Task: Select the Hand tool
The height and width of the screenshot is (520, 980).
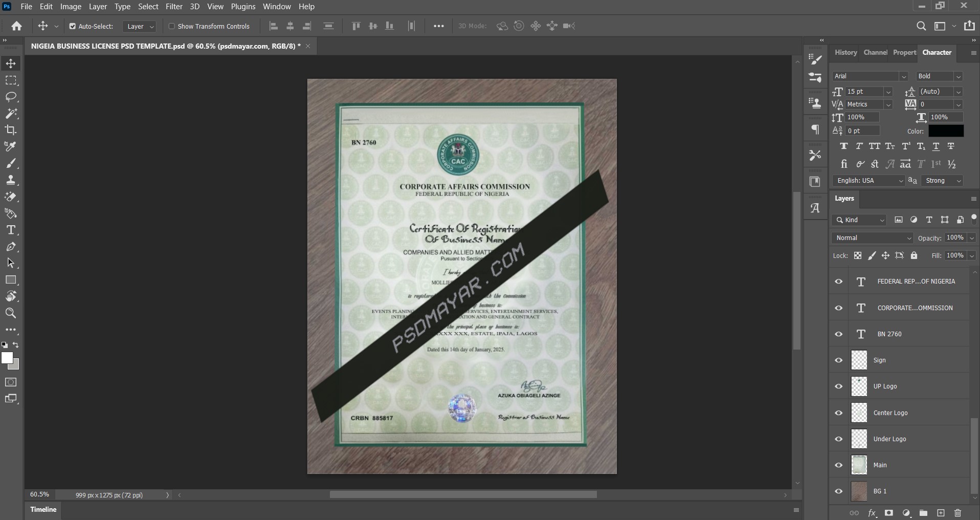Action: (11, 296)
